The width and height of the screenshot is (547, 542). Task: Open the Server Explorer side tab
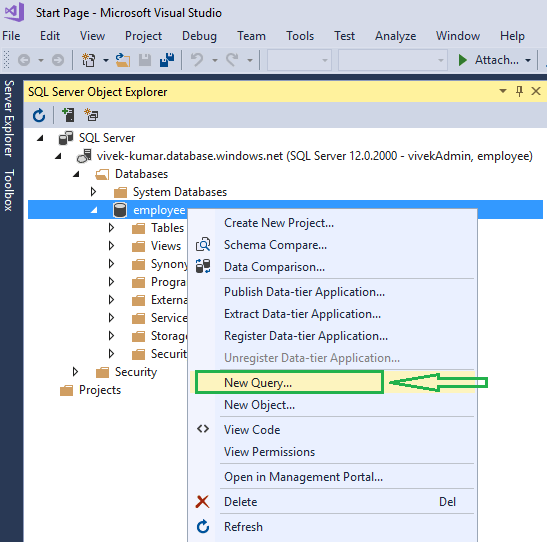[x=9, y=119]
